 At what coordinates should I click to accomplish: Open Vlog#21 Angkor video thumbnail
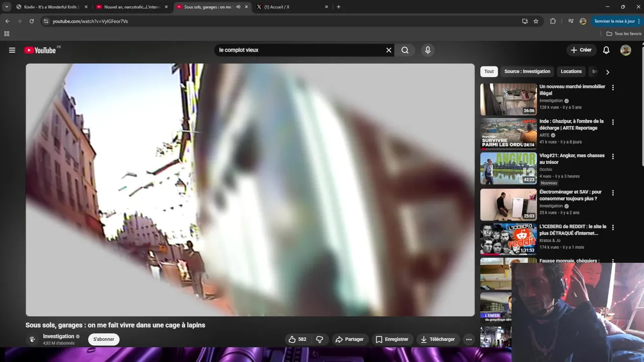pos(508,169)
